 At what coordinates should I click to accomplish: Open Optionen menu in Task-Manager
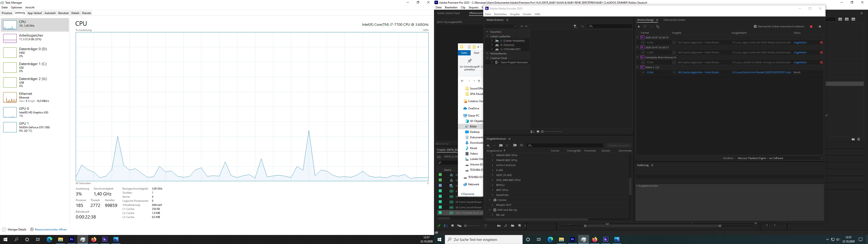(16, 7)
